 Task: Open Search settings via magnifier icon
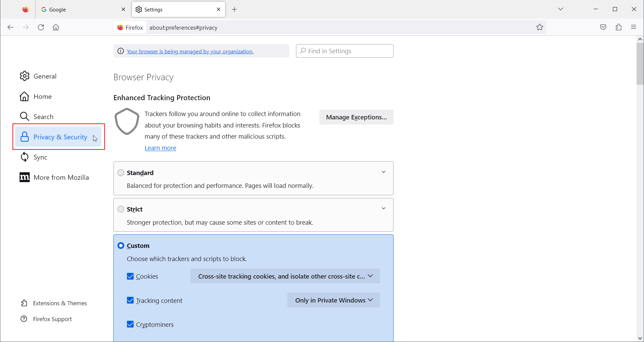click(24, 116)
